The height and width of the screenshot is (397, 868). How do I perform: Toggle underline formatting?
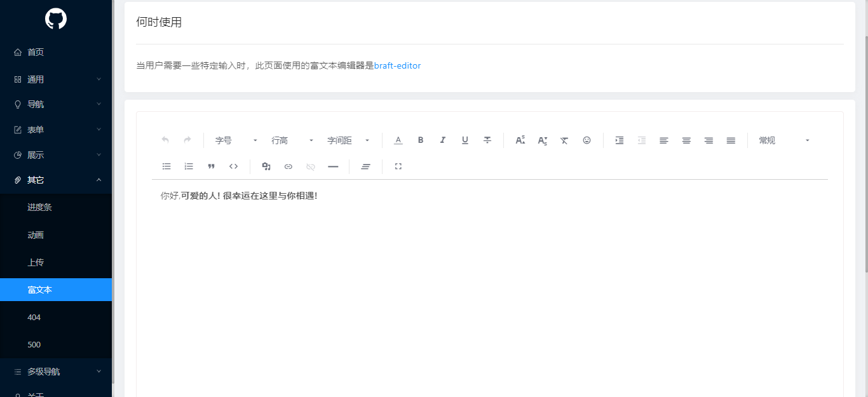point(465,140)
